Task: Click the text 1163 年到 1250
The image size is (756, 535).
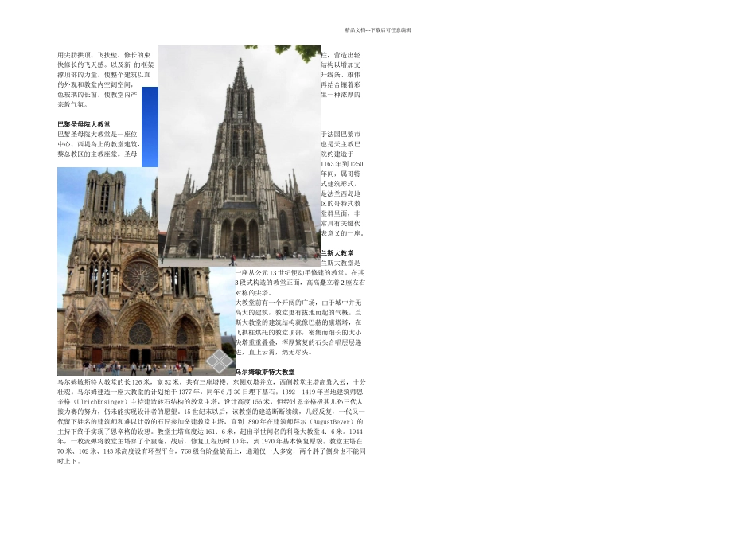Action: click(342, 164)
